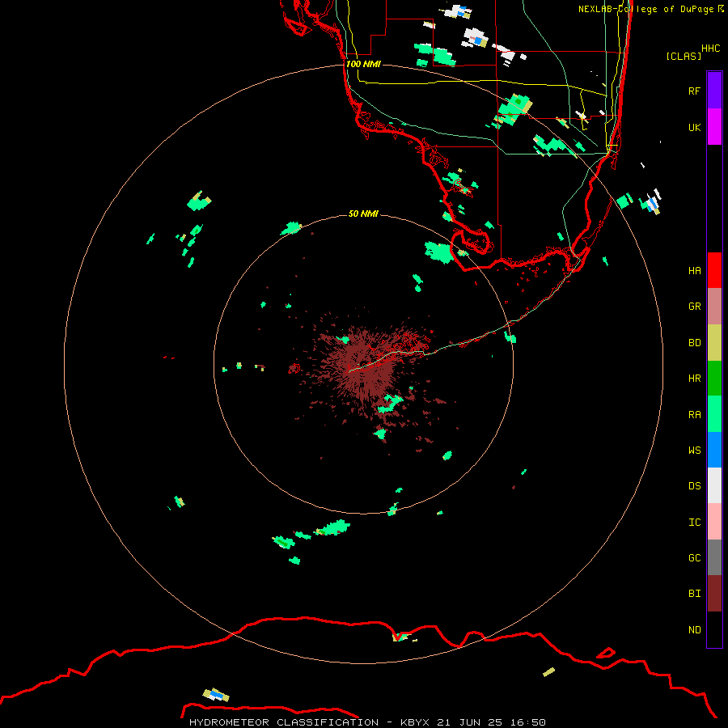
Task: Click the [CLAS] legend heading
Action: (684, 56)
